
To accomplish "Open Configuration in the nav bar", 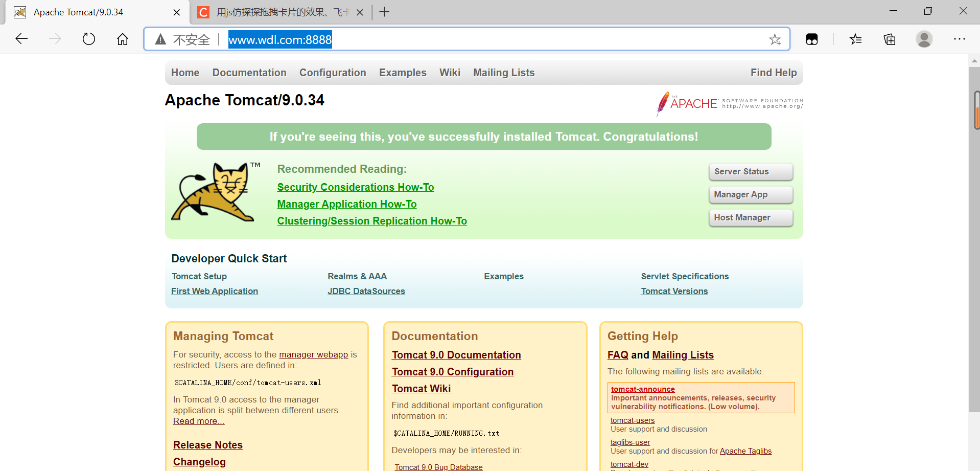I will (x=333, y=73).
